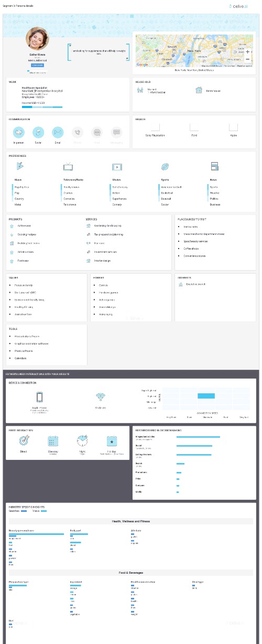Click the Gardening/landscaping service icon
Screen dimensions: 262x644
coord(89,226)
